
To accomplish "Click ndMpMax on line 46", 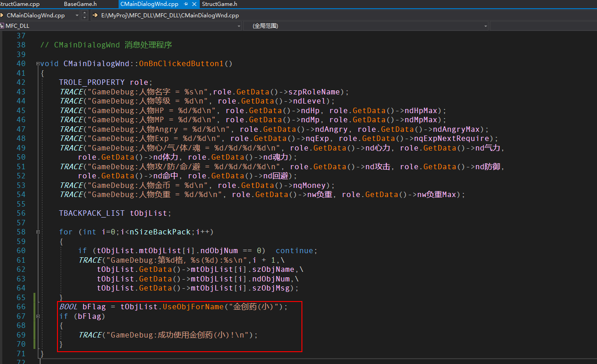I will click(421, 120).
